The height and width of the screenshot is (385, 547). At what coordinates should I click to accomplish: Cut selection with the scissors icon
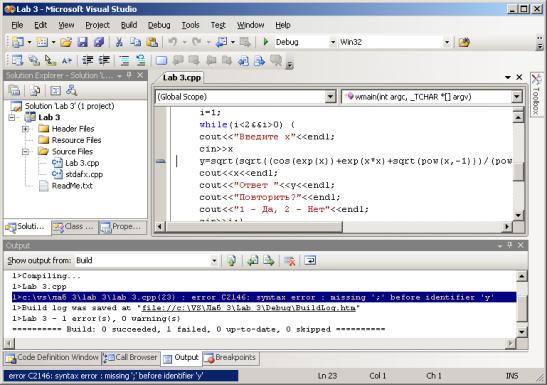point(119,42)
